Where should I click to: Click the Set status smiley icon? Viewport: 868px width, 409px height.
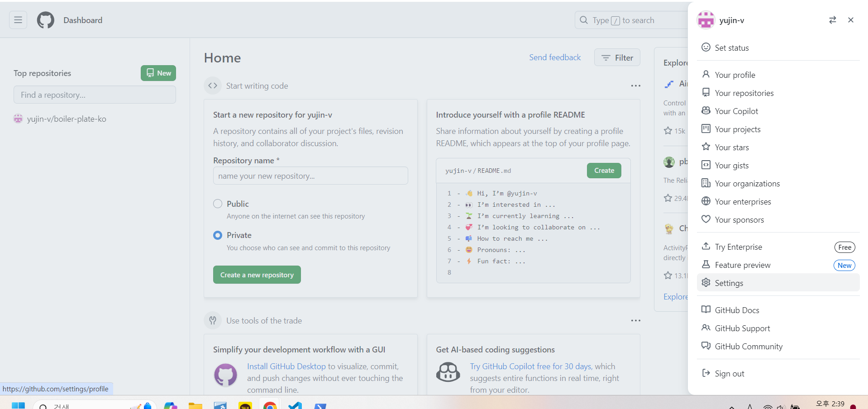click(706, 47)
